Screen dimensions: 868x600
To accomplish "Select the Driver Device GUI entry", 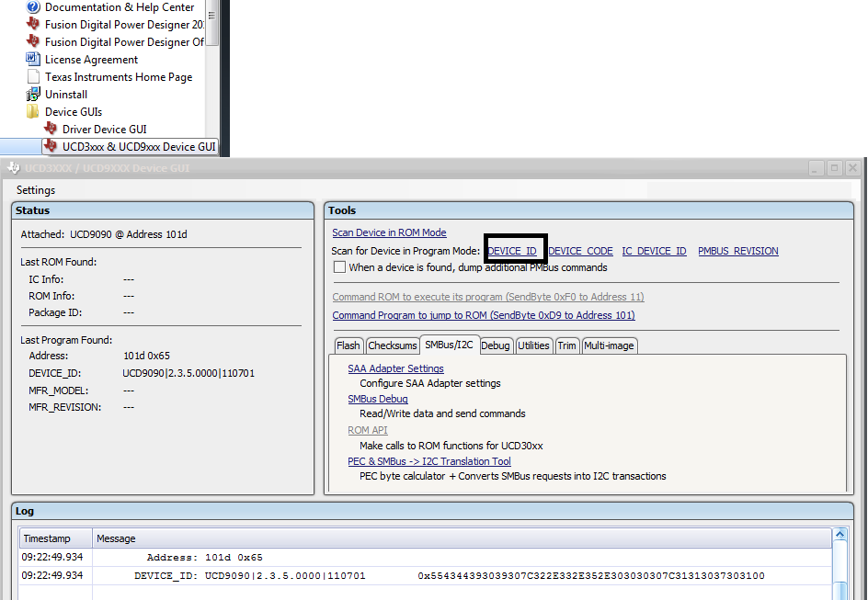I will [x=104, y=129].
